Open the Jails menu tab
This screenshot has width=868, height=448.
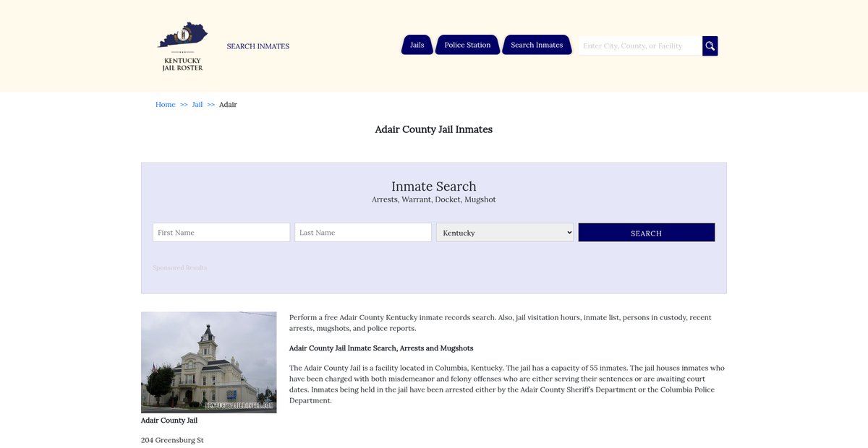click(x=417, y=45)
